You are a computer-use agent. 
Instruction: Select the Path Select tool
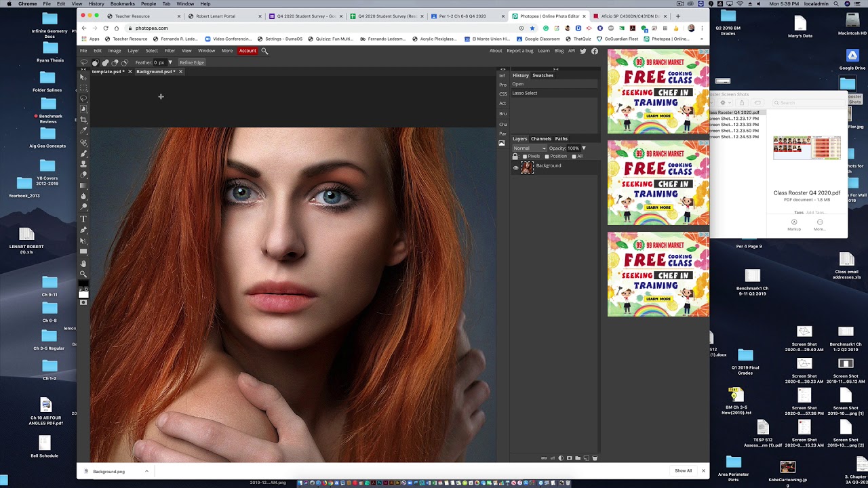coord(83,241)
